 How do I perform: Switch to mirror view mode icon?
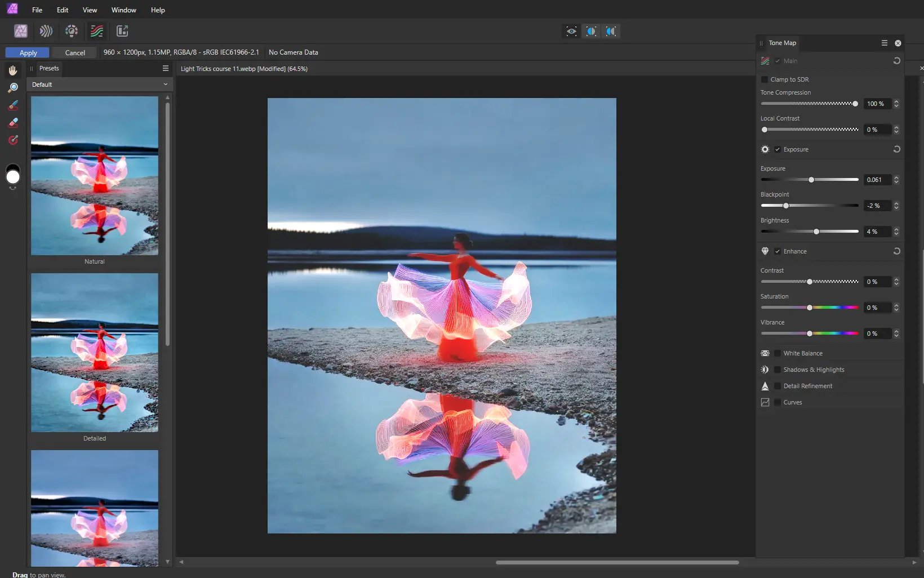(x=611, y=31)
